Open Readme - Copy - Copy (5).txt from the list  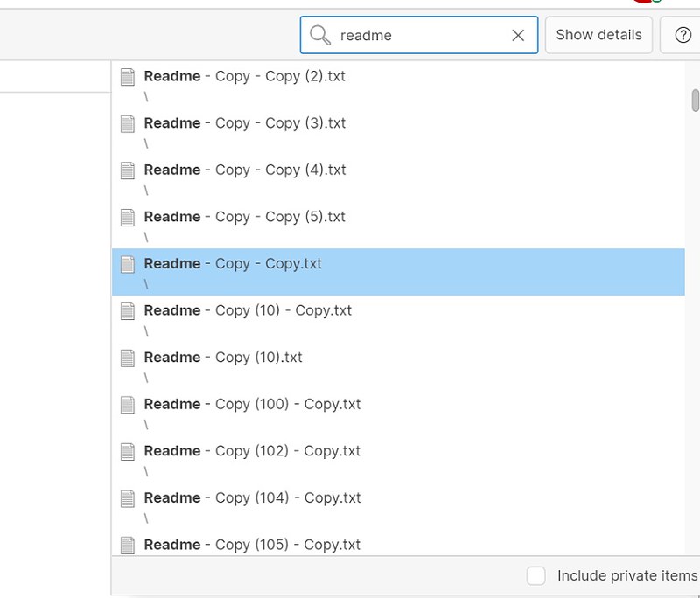[x=245, y=217]
